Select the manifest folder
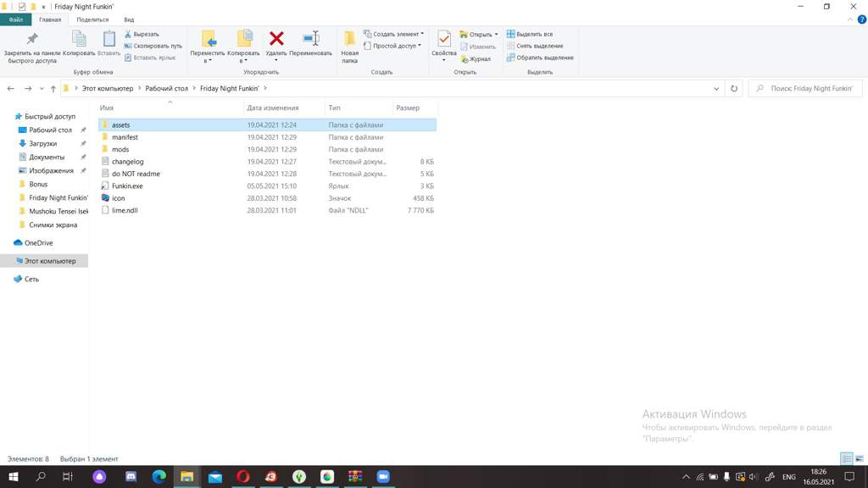The image size is (868, 488). click(x=268, y=137)
